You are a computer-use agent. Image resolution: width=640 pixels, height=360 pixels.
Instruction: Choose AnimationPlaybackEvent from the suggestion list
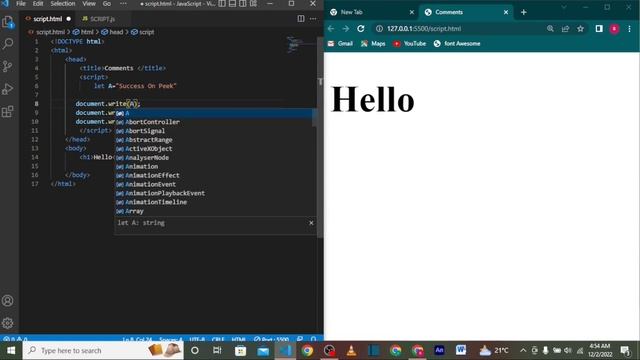pos(213,193)
